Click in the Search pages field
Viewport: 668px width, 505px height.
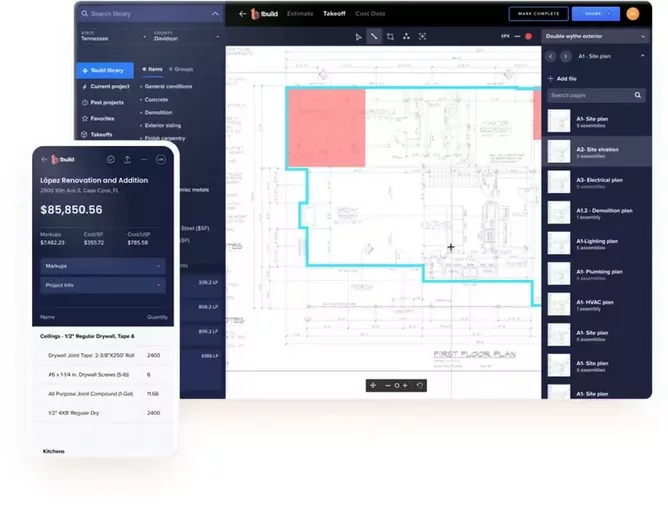click(x=596, y=95)
